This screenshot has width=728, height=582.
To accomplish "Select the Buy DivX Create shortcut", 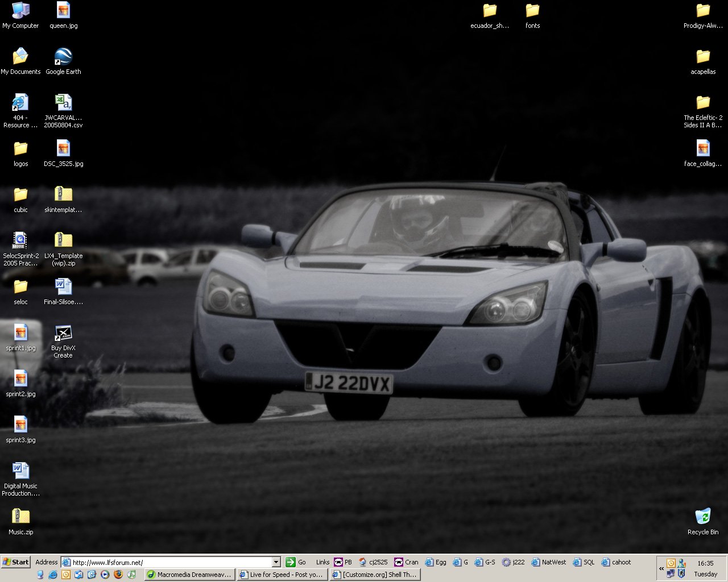I will coord(63,334).
